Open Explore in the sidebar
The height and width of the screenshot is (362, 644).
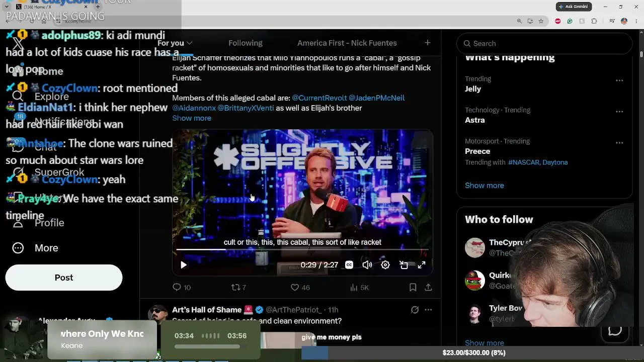click(41, 96)
